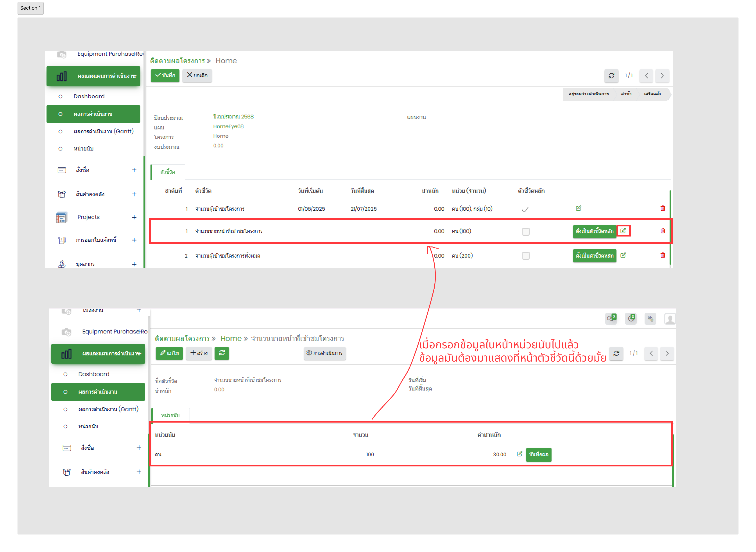This screenshot has width=756, height=552.
Task: Click บันทึกผล button in unit row
Action: (x=539, y=454)
